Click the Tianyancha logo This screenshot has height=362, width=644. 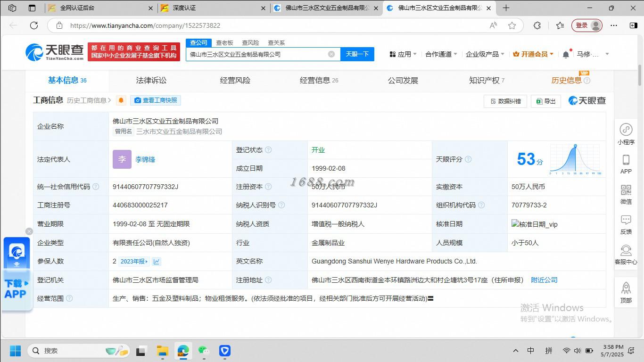55,52
